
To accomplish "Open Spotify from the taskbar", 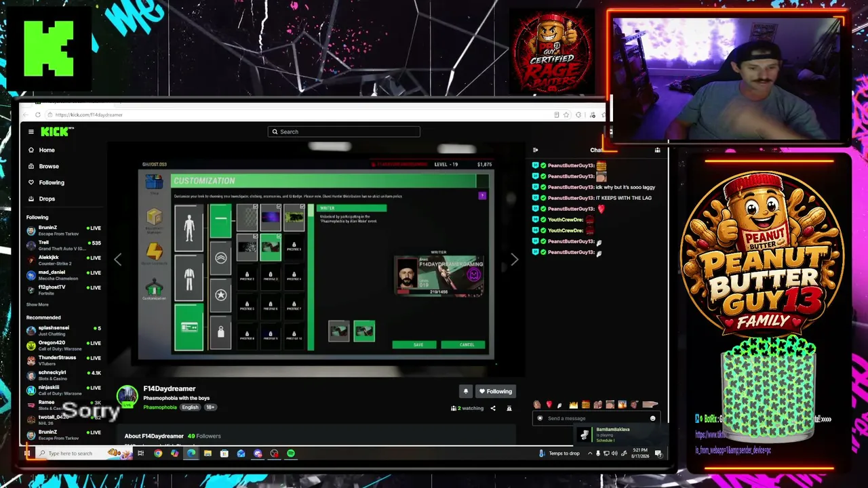I will click(x=291, y=453).
